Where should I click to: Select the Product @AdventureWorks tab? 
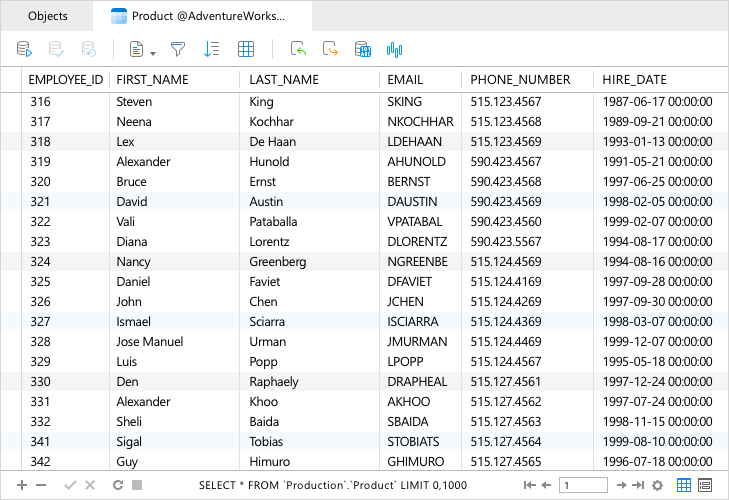pyautogui.click(x=203, y=16)
